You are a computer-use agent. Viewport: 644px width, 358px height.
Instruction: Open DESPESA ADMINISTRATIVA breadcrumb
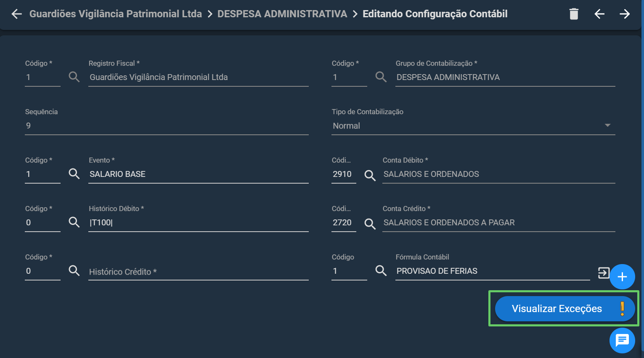tap(282, 14)
